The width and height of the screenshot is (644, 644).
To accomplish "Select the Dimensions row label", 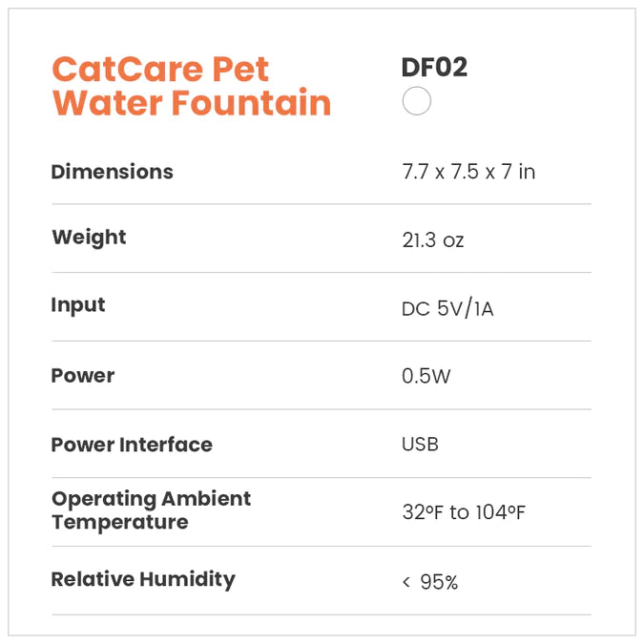I will (112, 172).
